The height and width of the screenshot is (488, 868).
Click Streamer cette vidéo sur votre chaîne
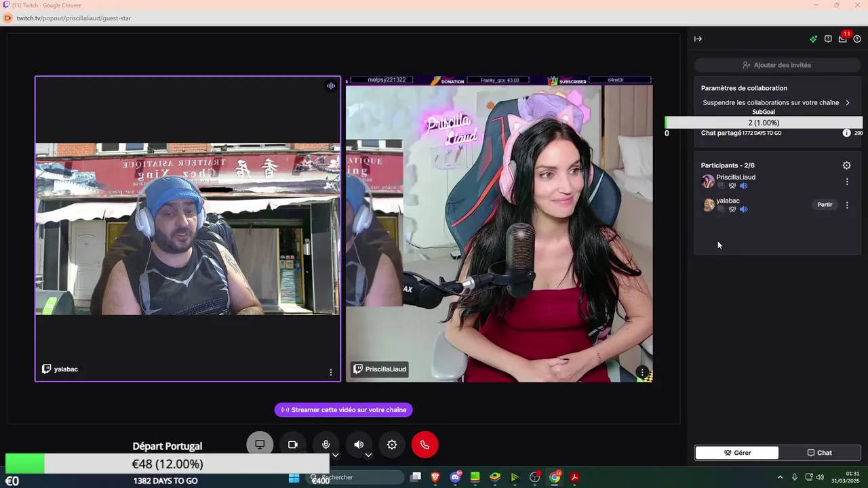click(x=344, y=410)
